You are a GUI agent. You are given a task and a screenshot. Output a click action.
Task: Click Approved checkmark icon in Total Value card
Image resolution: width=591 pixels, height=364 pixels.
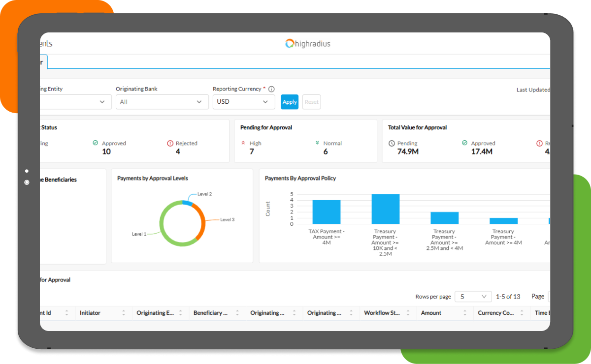[464, 143]
